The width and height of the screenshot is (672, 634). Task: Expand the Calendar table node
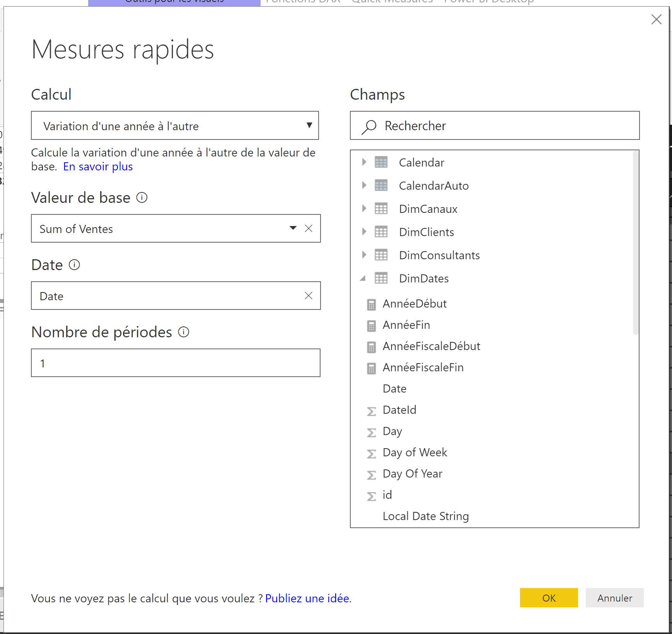[364, 162]
